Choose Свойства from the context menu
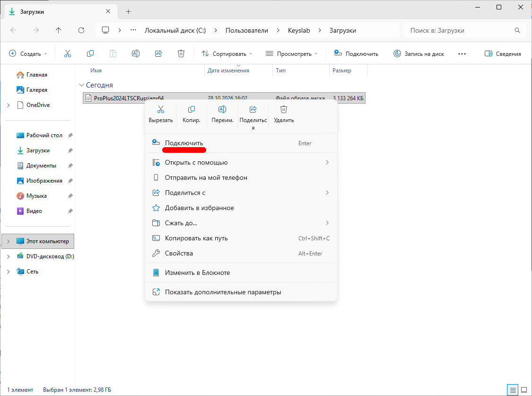 pos(241,253)
